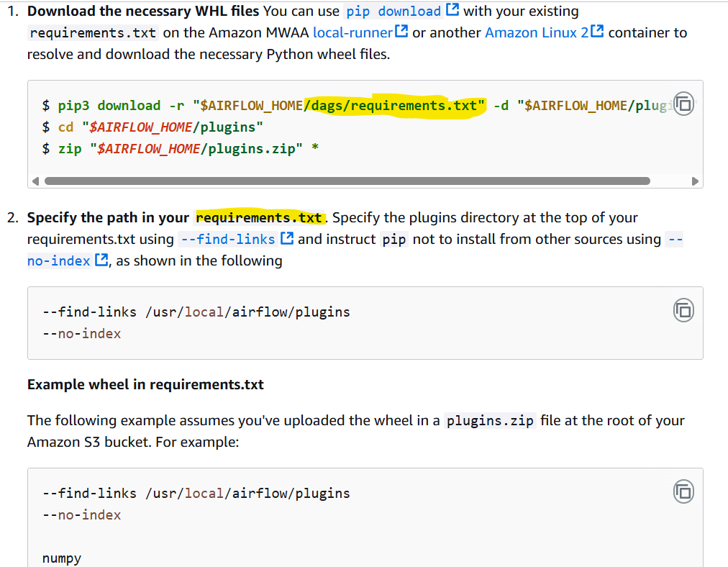Viewport: 728px width, 567px height.
Task: Click --find-links line in last code block
Action: point(196,493)
